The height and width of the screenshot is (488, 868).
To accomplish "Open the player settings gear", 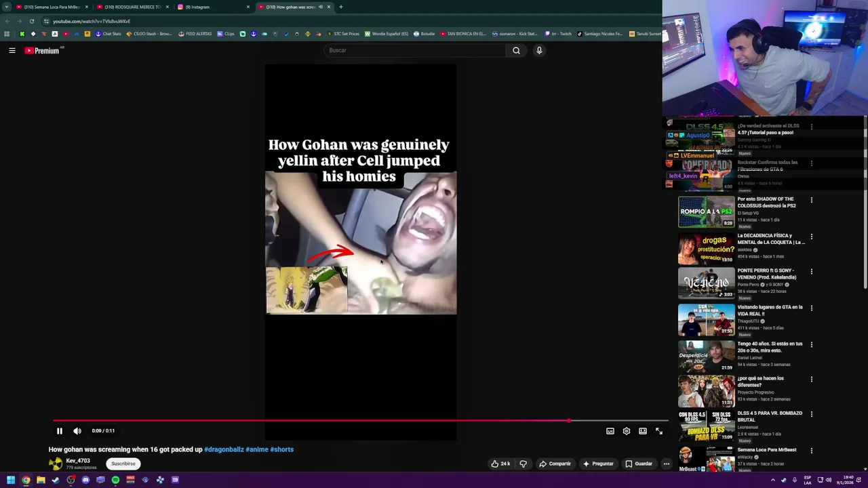I will click(x=627, y=431).
